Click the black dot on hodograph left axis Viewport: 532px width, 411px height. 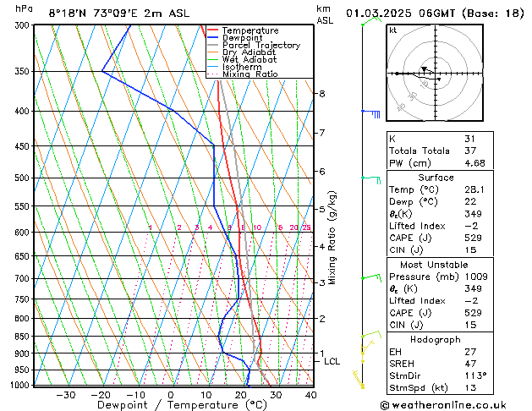(397, 74)
